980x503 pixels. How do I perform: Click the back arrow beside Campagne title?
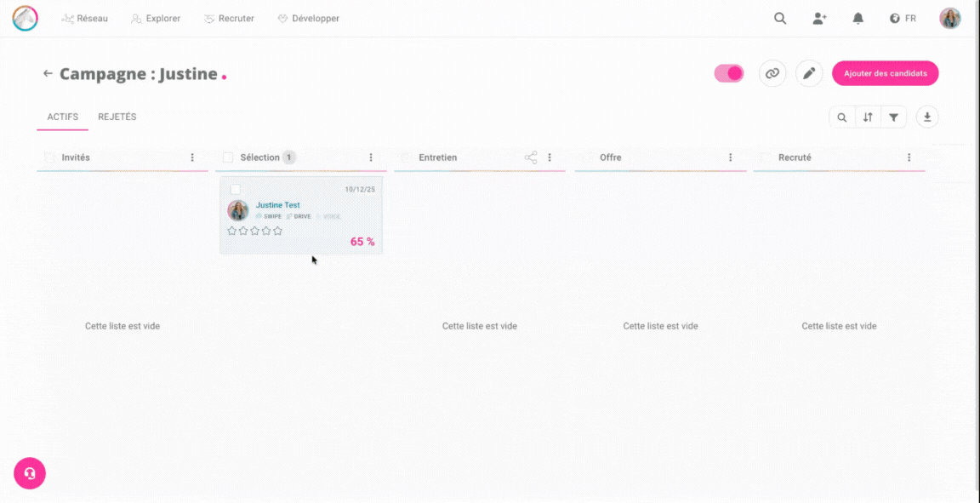click(x=48, y=74)
